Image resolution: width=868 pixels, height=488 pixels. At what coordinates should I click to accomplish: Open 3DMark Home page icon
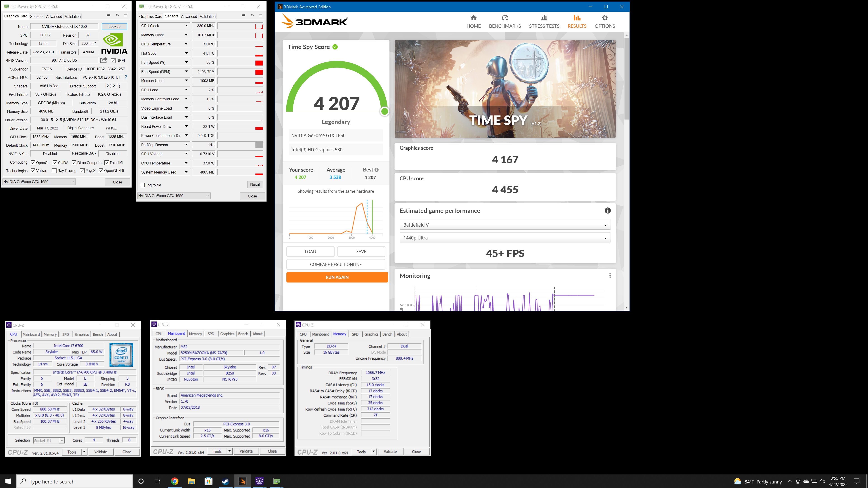[x=473, y=18]
